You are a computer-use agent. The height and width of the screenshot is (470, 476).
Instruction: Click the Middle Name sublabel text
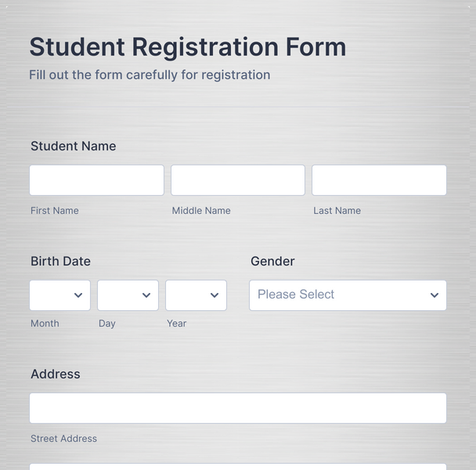click(x=201, y=211)
